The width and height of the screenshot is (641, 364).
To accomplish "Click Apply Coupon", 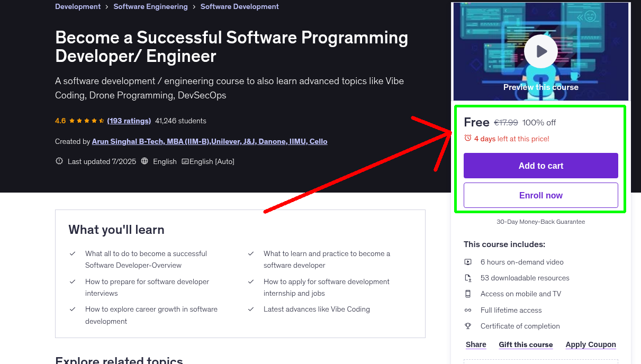I will (x=590, y=344).
